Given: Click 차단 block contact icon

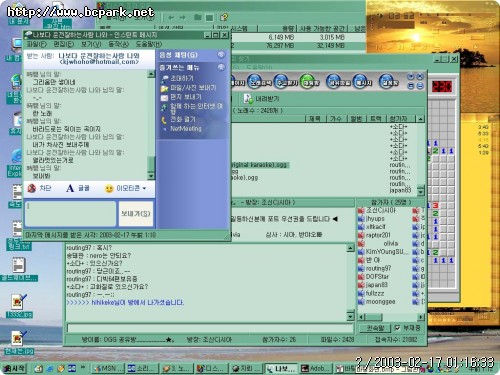Looking at the screenshot, I should tap(32, 188).
